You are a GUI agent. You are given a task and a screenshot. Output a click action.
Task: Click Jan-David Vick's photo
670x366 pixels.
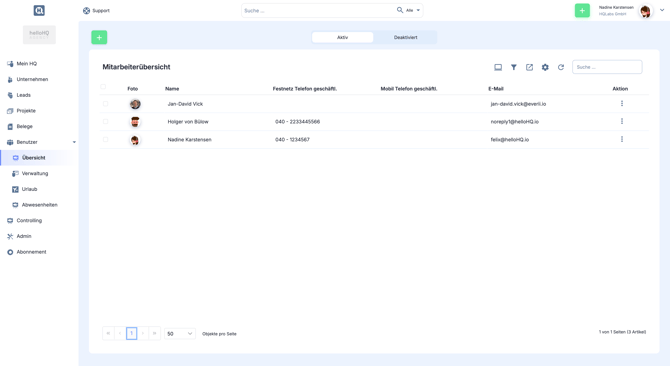(x=135, y=104)
